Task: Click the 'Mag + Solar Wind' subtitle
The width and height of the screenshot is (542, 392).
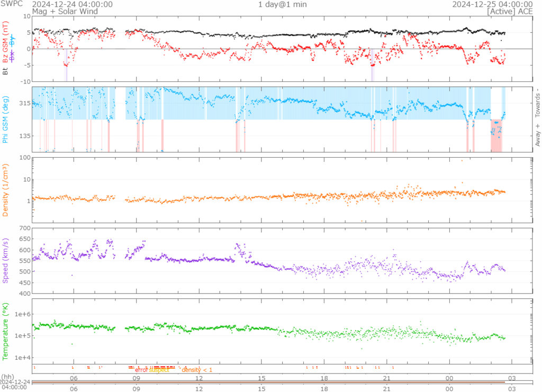Action: (65, 12)
